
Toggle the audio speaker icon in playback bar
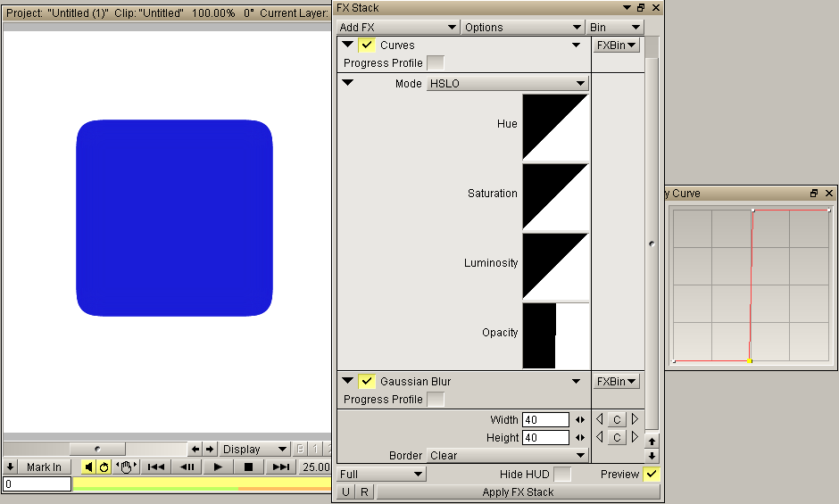tap(88, 467)
